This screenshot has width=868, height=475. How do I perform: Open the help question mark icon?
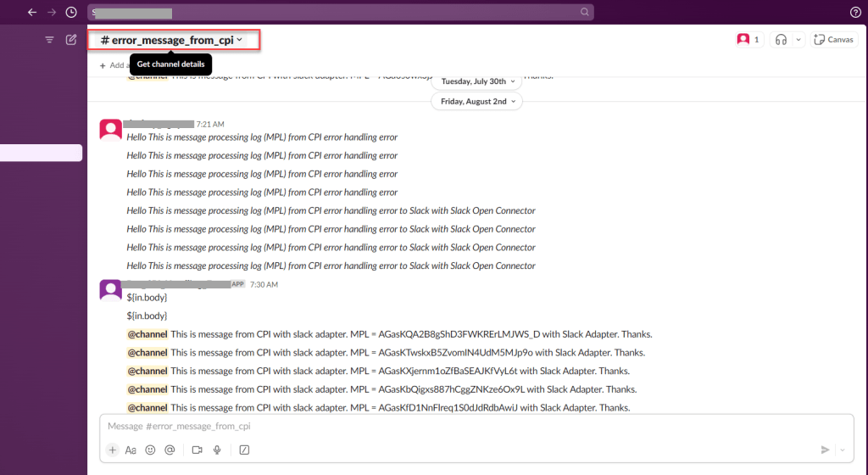pyautogui.click(x=855, y=12)
